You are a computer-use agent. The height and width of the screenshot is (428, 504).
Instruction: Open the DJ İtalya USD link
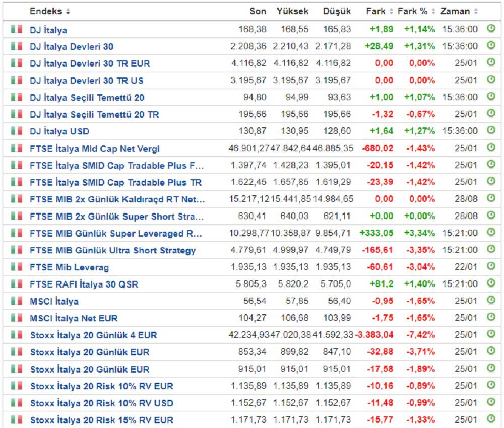coord(59,131)
